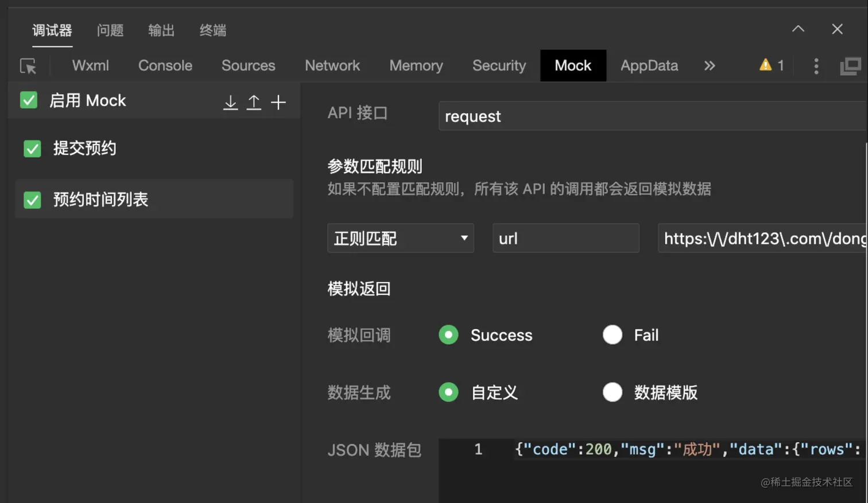This screenshot has height=503, width=868.
Task: Switch to the Network tab
Action: (x=332, y=66)
